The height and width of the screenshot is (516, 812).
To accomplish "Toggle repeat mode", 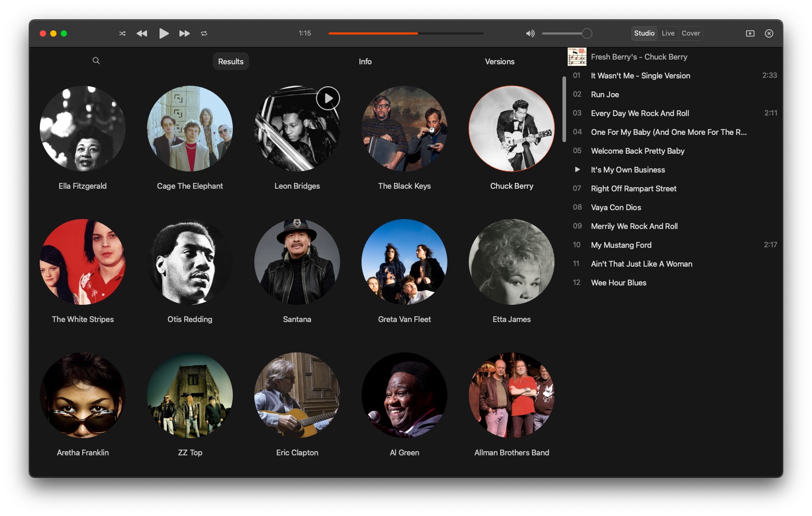I will point(204,33).
